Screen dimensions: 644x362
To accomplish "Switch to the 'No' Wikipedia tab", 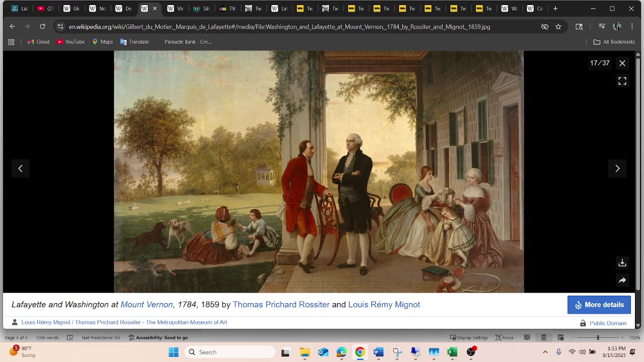I will (98, 9).
